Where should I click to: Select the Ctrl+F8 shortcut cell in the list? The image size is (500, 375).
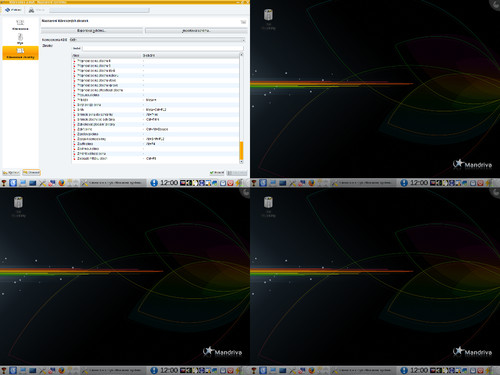click(151, 158)
